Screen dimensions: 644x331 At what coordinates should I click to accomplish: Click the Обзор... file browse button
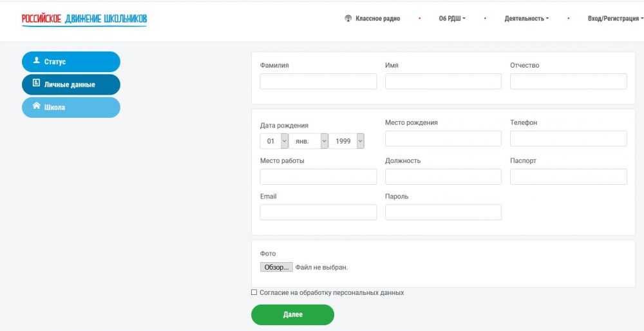[x=276, y=267]
